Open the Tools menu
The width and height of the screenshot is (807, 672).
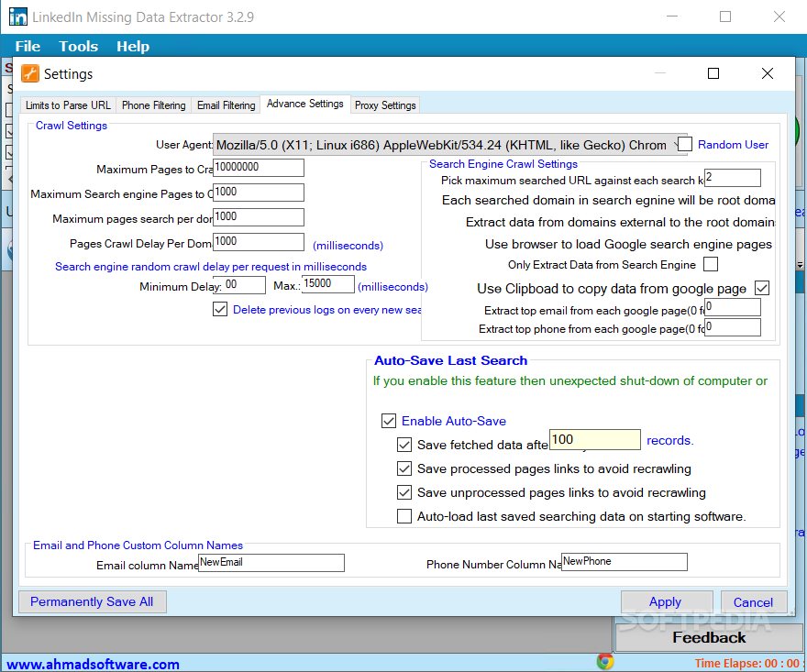(x=78, y=47)
